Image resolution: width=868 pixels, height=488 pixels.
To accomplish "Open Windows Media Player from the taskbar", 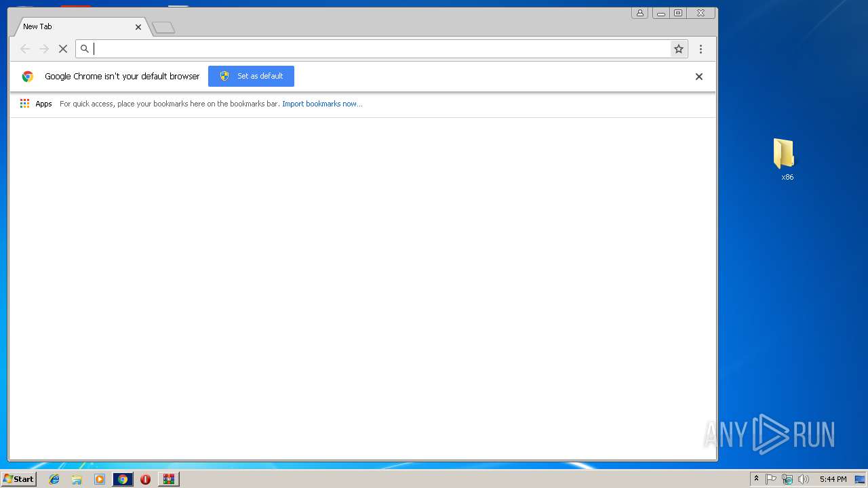I will pos(100,479).
